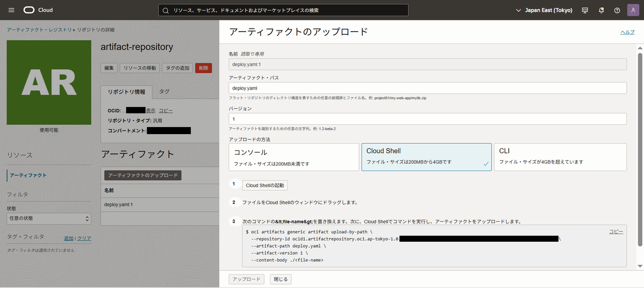Viewport: 644px width, 288px height.
Task: Click the アーティファクト・レジストリ breadcrumb
Action: click(39, 29)
